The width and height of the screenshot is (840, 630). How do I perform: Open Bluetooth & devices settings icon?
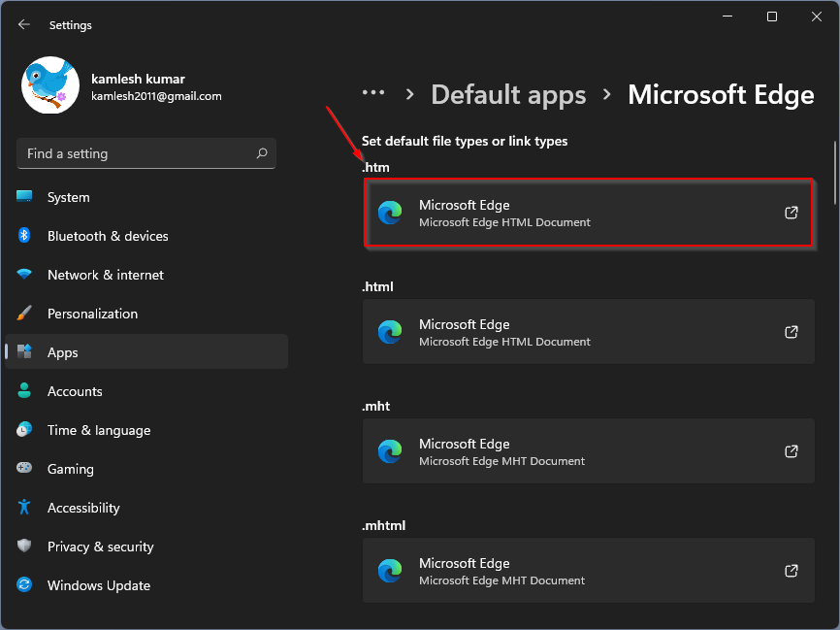[26, 236]
